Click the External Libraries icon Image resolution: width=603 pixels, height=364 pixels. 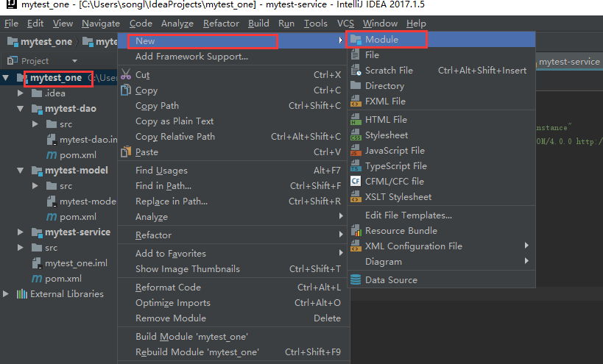click(x=22, y=294)
